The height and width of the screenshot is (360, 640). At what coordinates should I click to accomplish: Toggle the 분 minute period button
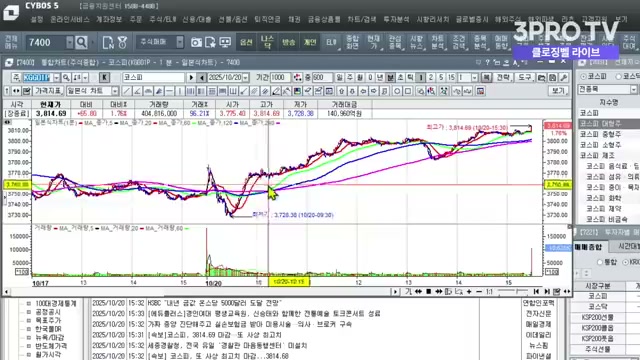390,78
